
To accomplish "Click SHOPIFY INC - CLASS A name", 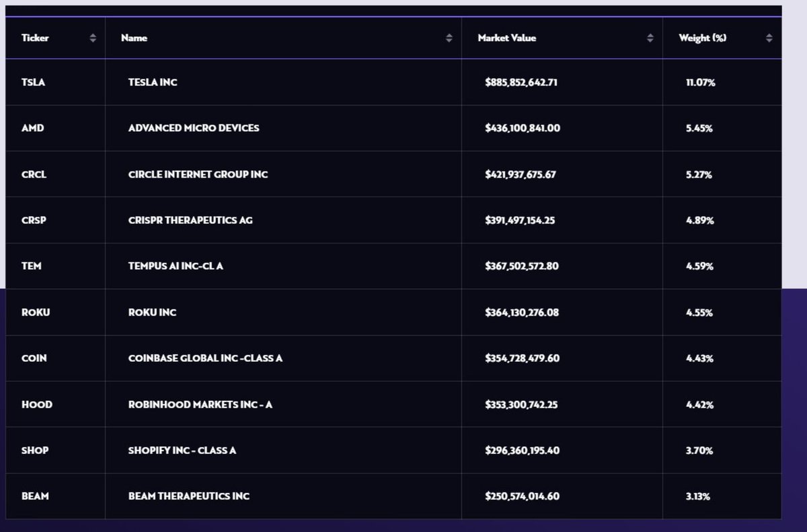I will [182, 450].
